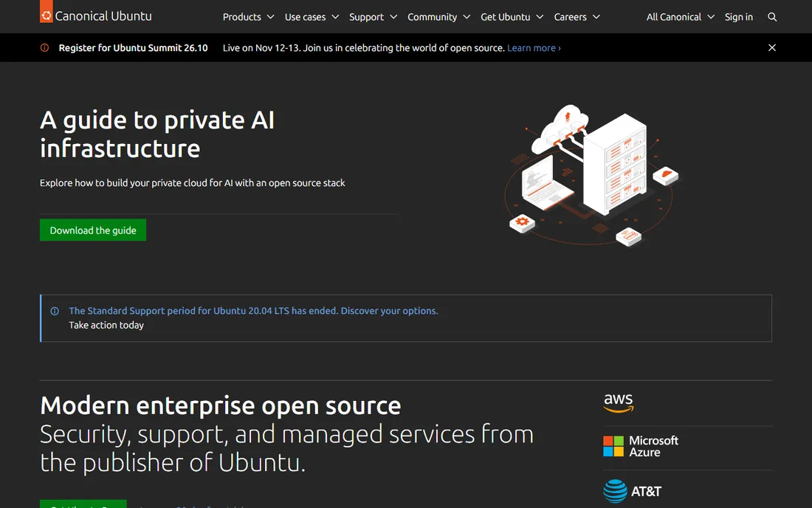Image resolution: width=812 pixels, height=508 pixels.
Task: Click the AT&T logo
Action: (633, 492)
